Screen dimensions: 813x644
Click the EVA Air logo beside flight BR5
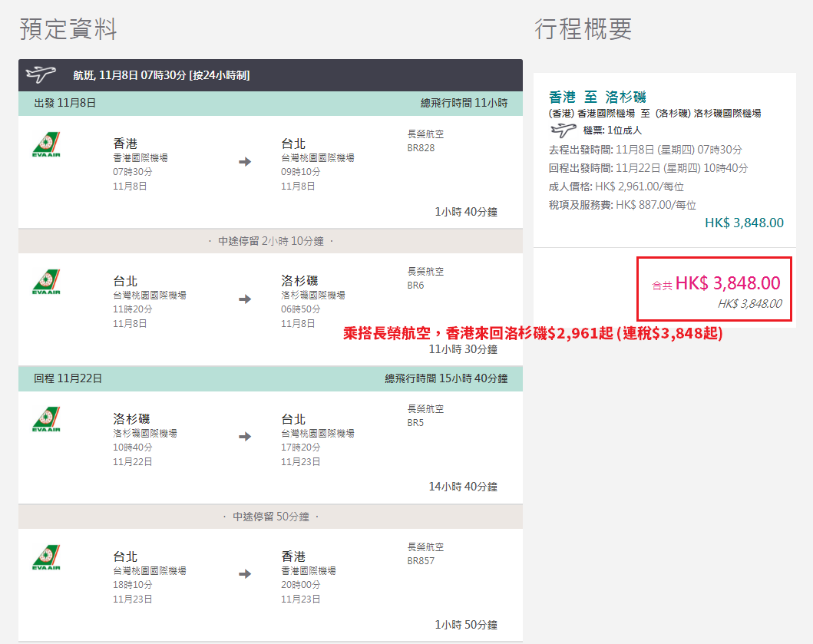point(46,419)
